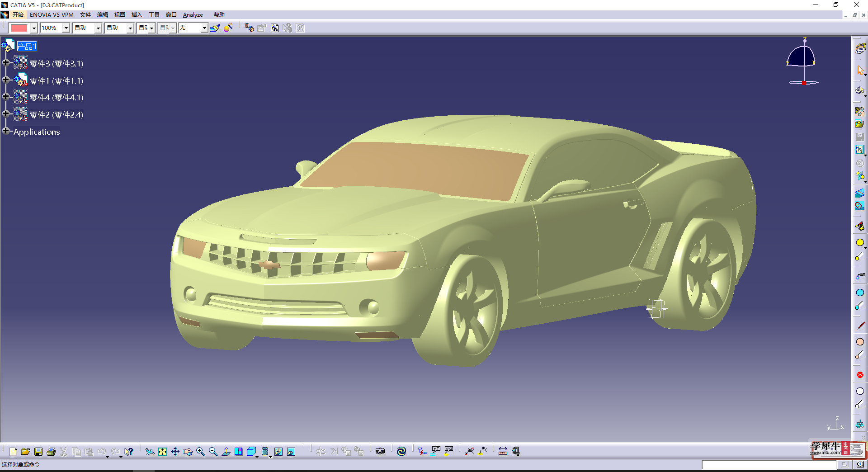Viewport: 868px width, 472px height.
Task: Click the blue circle icon in right toolbar
Action: click(x=860, y=293)
